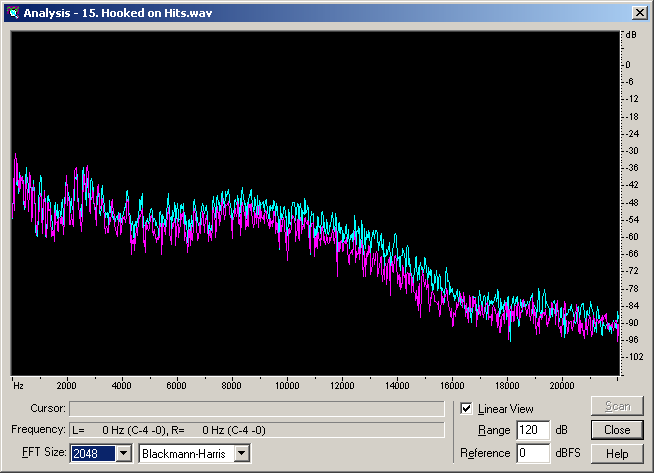Toggle the Linear View checkbox
This screenshot has height=473, width=654.
tap(466, 408)
